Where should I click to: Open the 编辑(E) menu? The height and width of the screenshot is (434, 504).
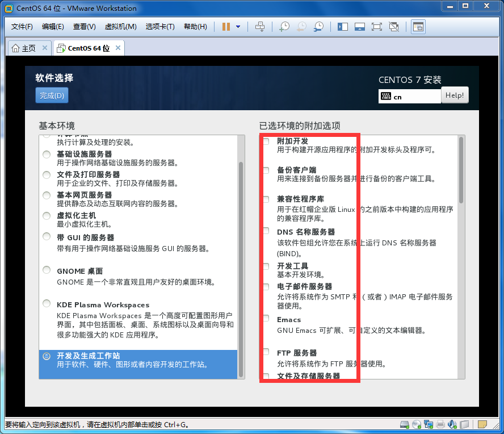tap(53, 27)
